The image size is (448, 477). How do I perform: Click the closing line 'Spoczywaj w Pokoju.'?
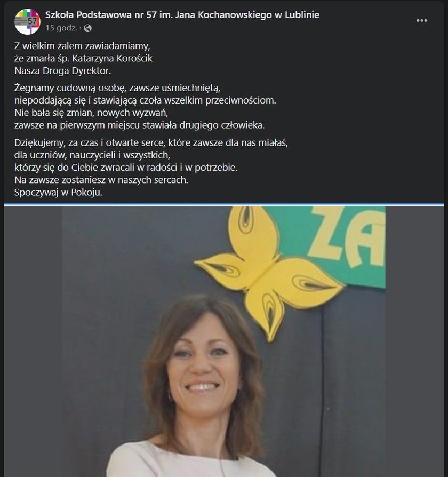coord(58,193)
